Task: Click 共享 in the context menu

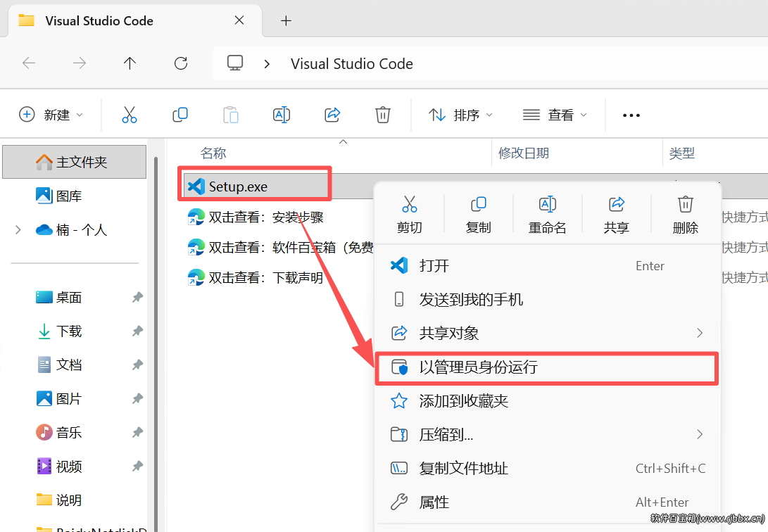Action: click(616, 215)
